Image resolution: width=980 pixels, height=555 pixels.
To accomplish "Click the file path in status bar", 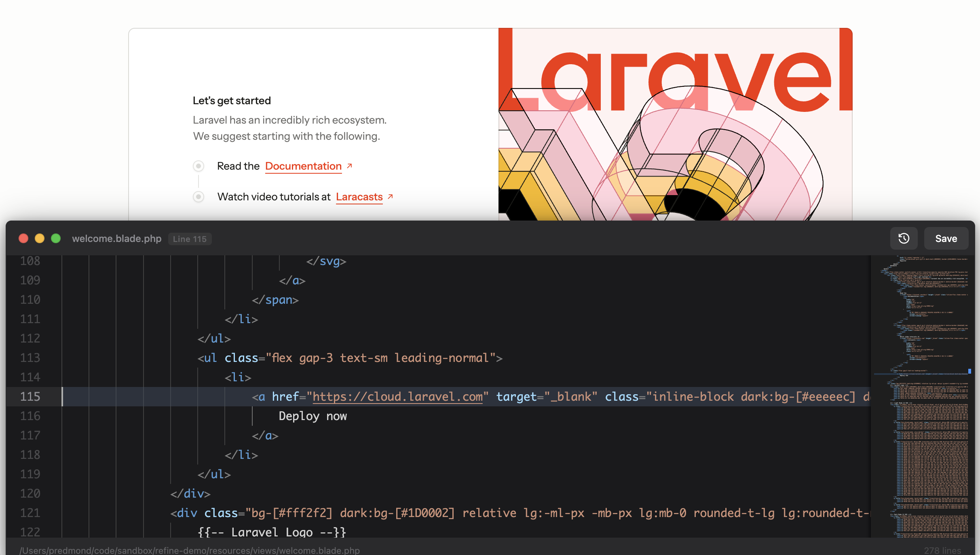I will coord(190,550).
